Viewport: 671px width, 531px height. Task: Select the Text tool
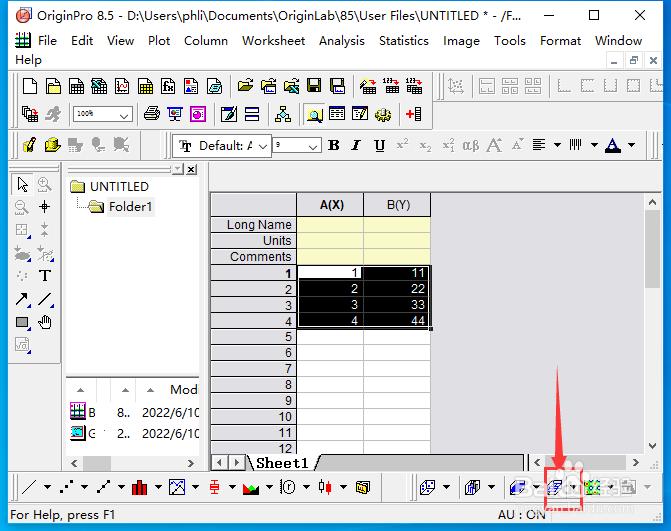pos(45,276)
